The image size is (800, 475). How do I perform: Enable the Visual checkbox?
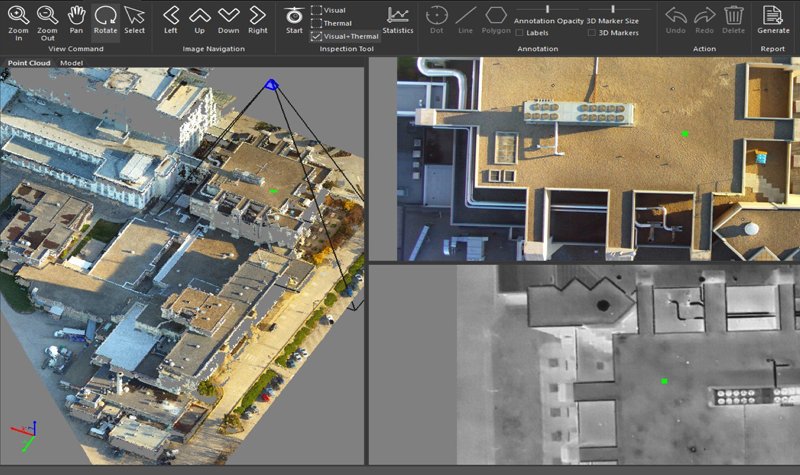tap(316, 10)
